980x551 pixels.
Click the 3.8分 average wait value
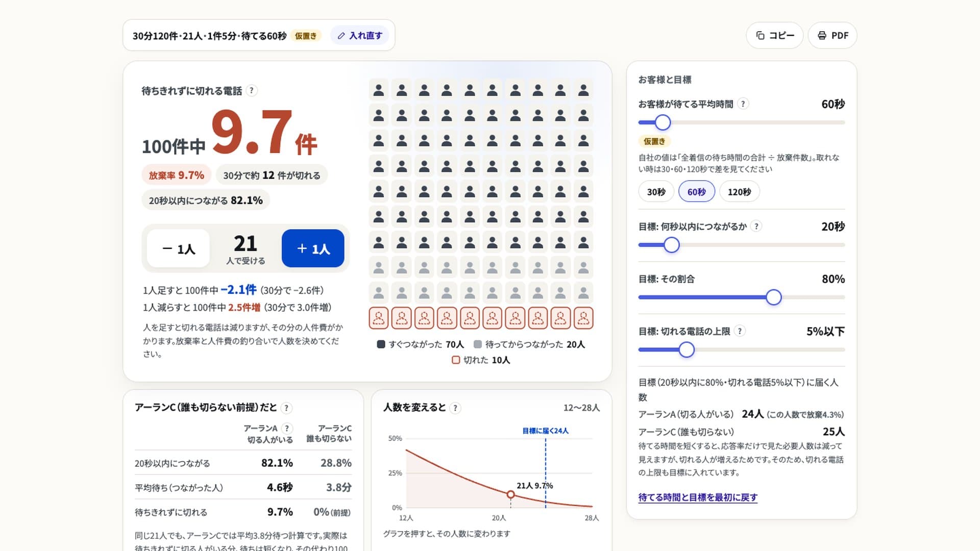point(339,487)
